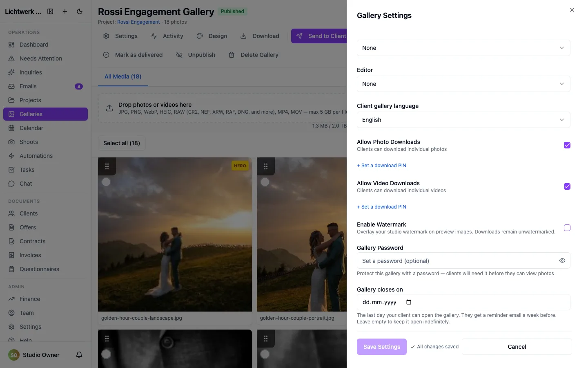Open the topmost None dropdown
This screenshot has width=588, height=368.
click(x=463, y=48)
